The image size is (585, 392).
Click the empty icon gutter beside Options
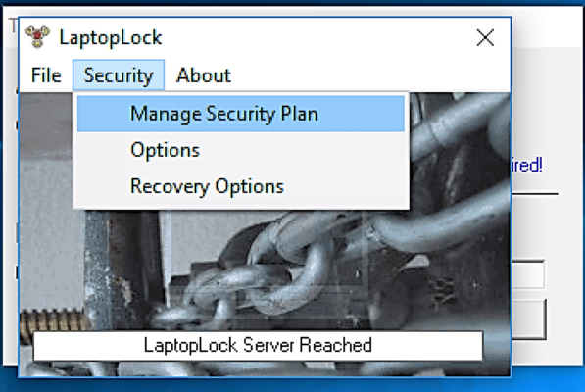pyautogui.click(x=100, y=150)
